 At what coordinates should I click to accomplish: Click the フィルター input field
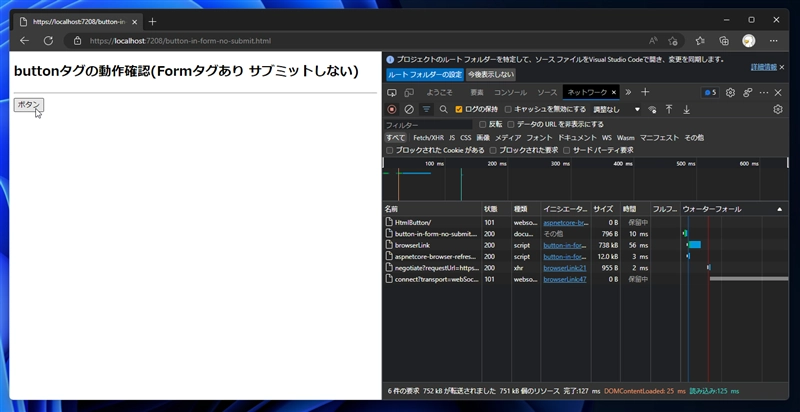pyautogui.click(x=428, y=125)
